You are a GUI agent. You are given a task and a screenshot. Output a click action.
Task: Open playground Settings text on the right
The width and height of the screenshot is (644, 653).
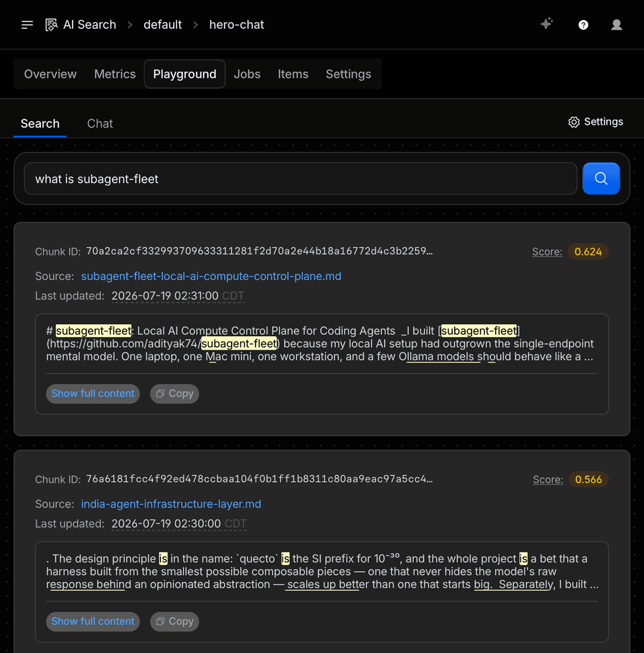click(x=604, y=121)
